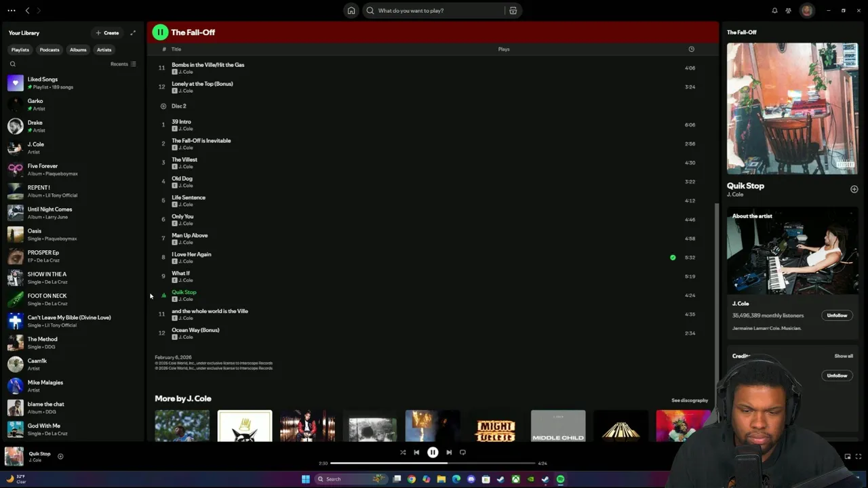This screenshot has width=868, height=488.
Task: Open Xbox app from the taskbar
Action: [x=516, y=479]
